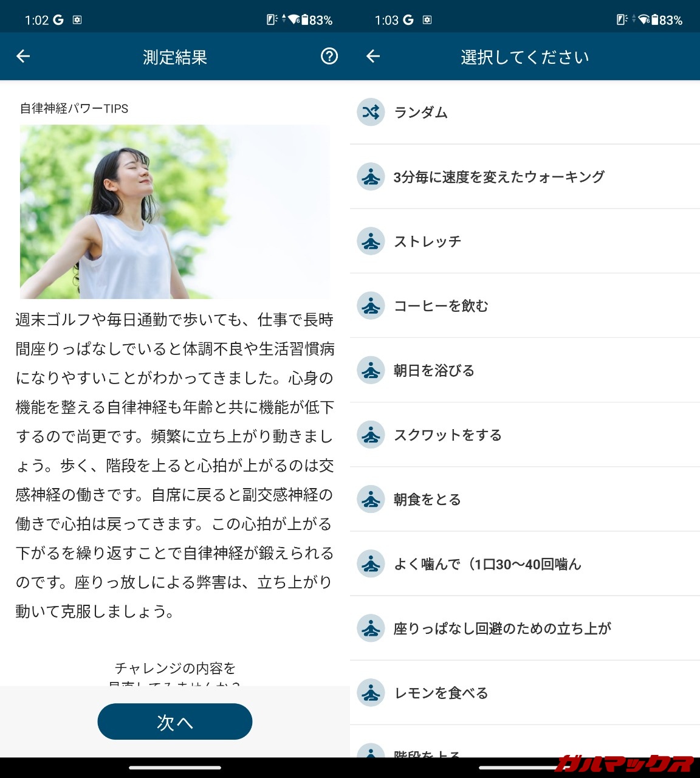Tap the 自律神経パワーTIPS heading
The image size is (700, 778).
point(74,109)
